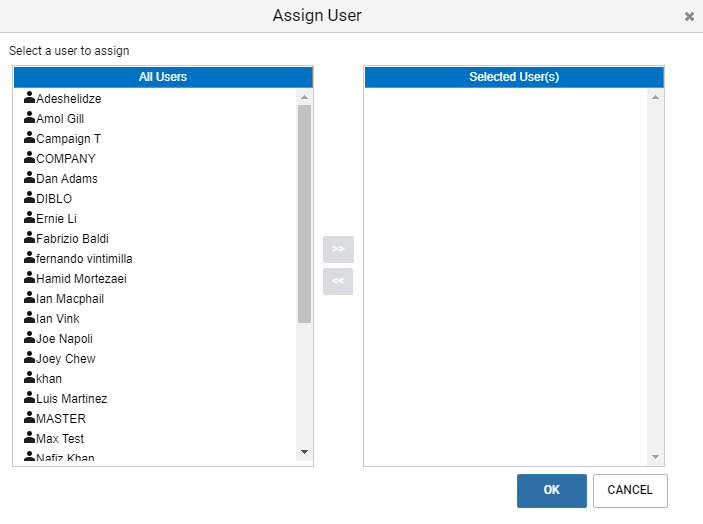Close the Assign User dialog

pos(689,17)
